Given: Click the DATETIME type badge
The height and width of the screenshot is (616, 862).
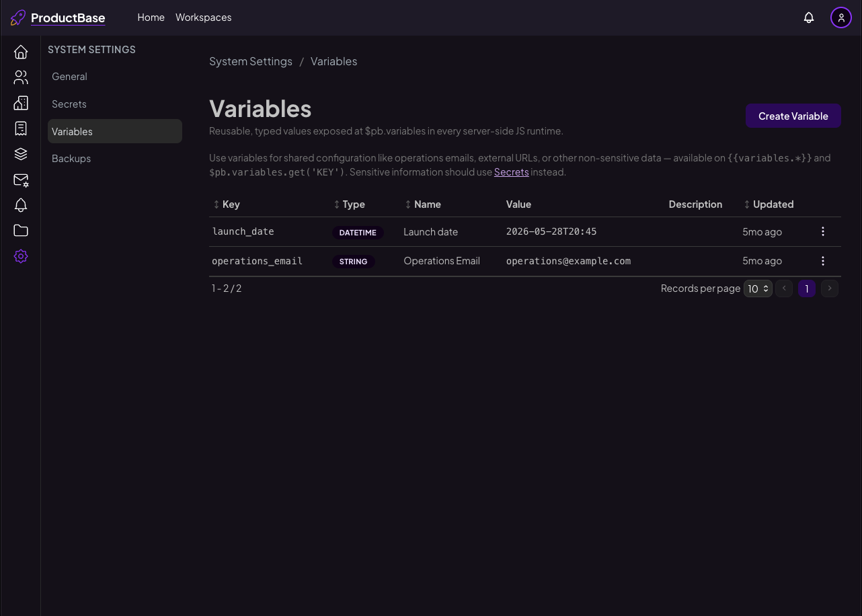Looking at the screenshot, I should 358,232.
